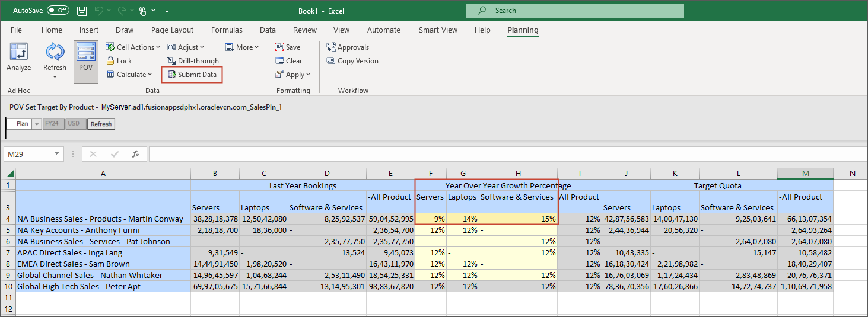The width and height of the screenshot is (868, 317).
Task: Click the formula bar Enter checkmark icon
Action: [x=115, y=154]
